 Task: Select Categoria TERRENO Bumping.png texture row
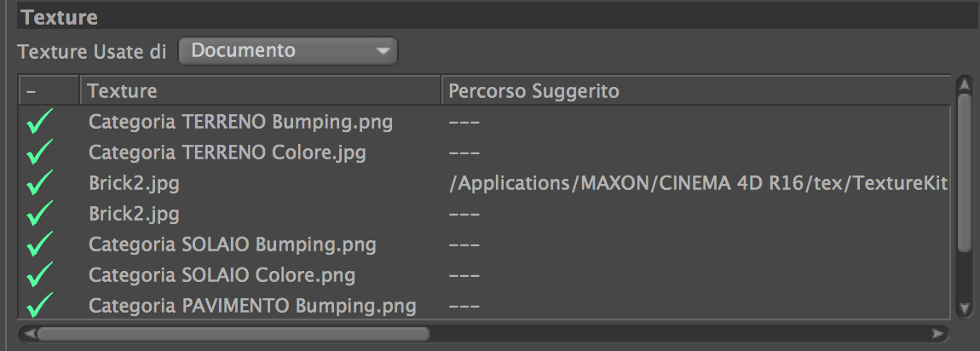[x=240, y=123]
